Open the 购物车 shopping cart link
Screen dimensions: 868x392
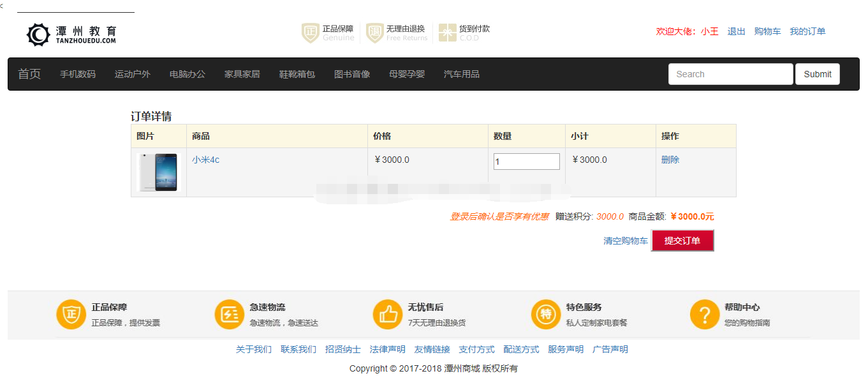768,31
